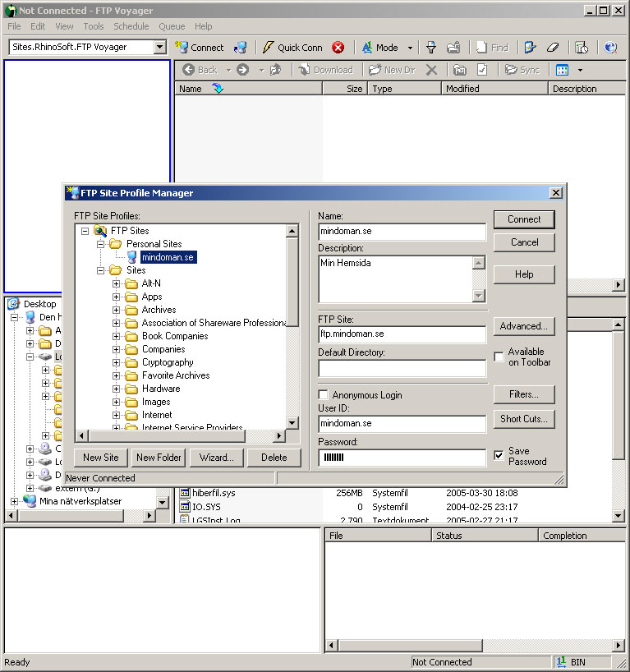
Task: Open the Edit menu
Action: tap(38, 26)
